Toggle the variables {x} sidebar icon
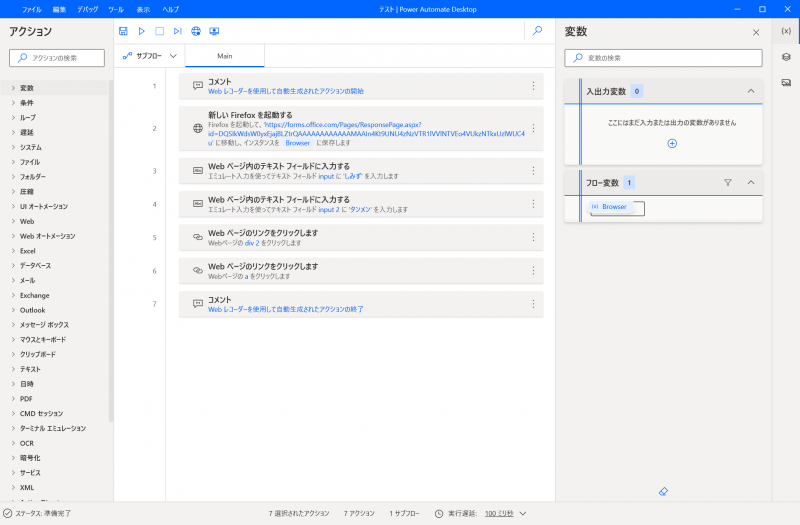 tap(786, 31)
